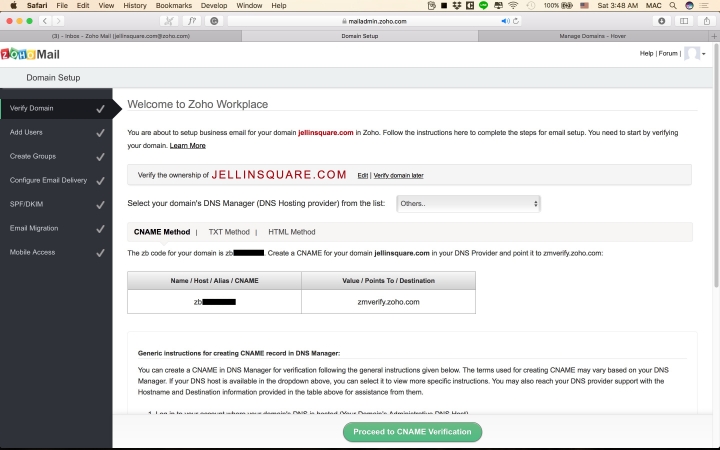Select the Domain Setup browser tab

[360, 36]
